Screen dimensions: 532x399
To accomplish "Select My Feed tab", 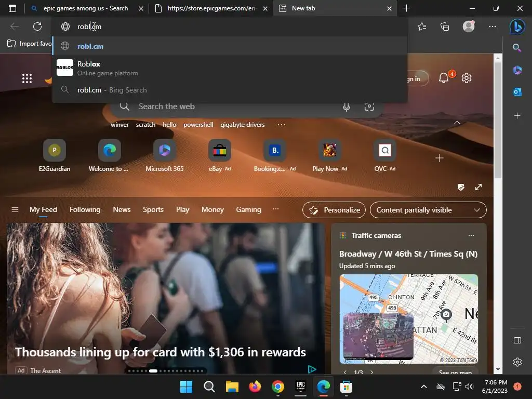I will [x=43, y=210].
